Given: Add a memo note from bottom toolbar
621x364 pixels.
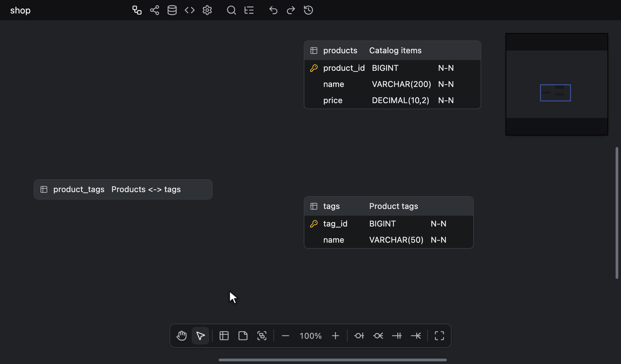Looking at the screenshot, I should click(x=243, y=336).
